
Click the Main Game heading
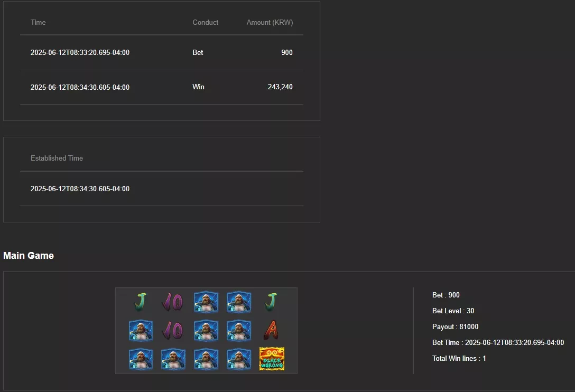click(x=29, y=256)
